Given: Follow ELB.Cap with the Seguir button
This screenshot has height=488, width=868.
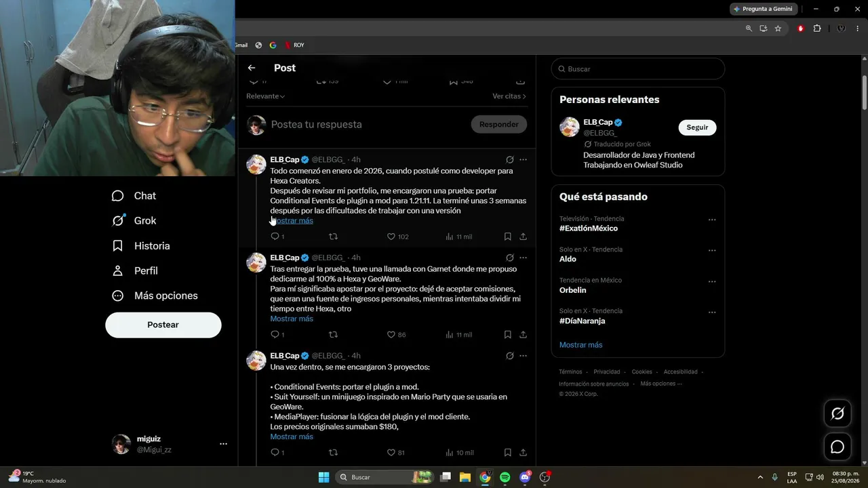Looking at the screenshot, I should [697, 127].
